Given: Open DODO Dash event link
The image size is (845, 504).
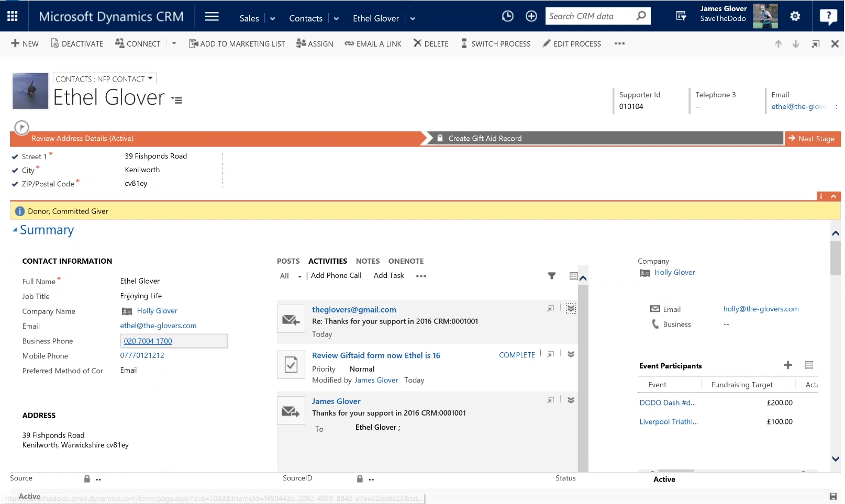Looking at the screenshot, I should 668,402.
